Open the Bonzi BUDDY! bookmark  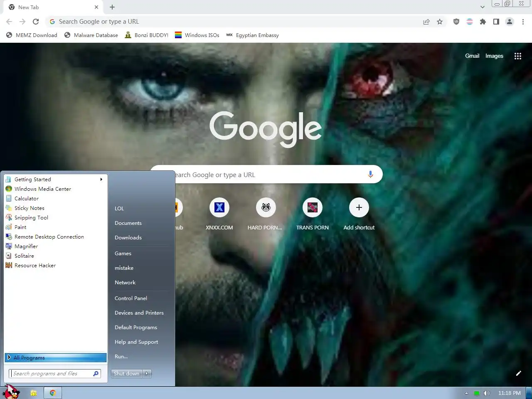146,35
